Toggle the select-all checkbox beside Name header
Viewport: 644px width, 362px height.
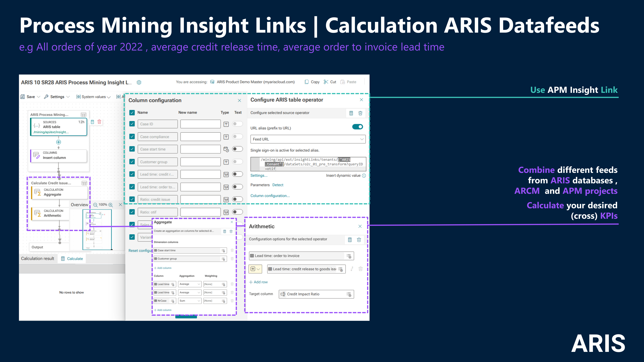132,113
